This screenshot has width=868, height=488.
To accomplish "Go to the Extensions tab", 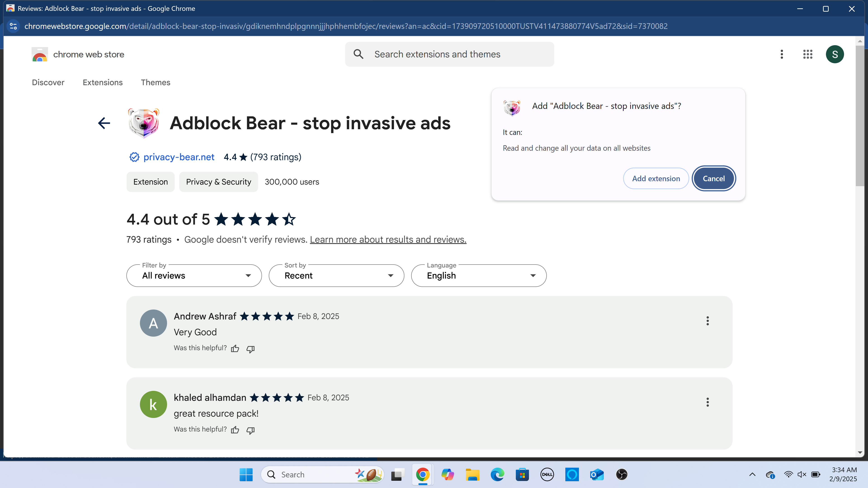I will pos(102,82).
